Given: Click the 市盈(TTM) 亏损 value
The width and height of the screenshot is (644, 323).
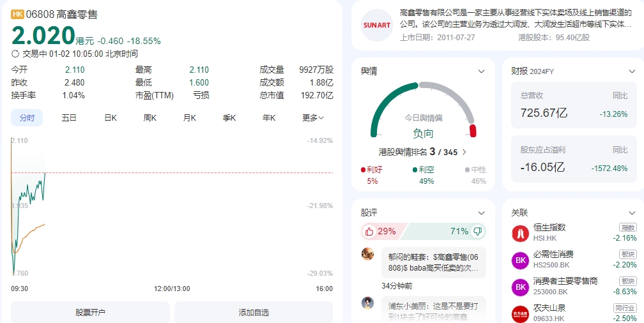Looking at the screenshot, I should coord(201,96).
